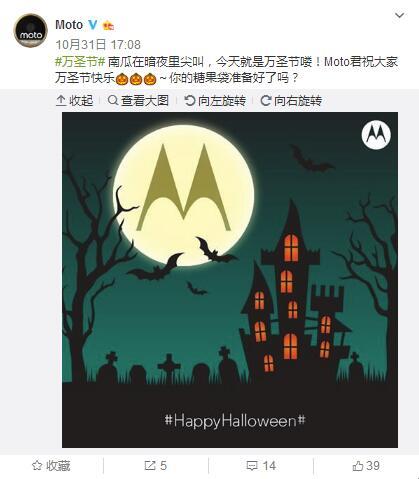Click the 收起 upward arrow icon
The height and width of the screenshot is (479, 419).
pos(61,101)
